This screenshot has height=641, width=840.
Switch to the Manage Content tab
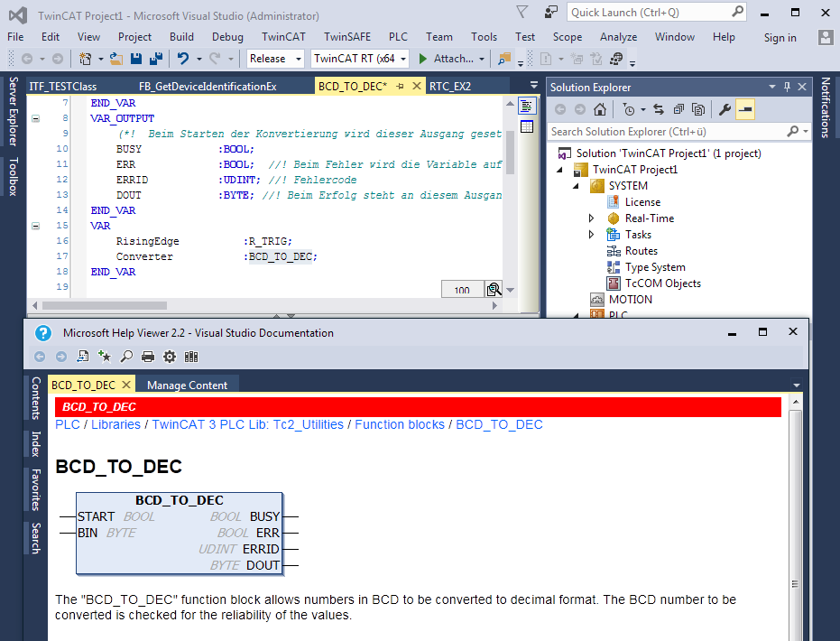point(187,386)
